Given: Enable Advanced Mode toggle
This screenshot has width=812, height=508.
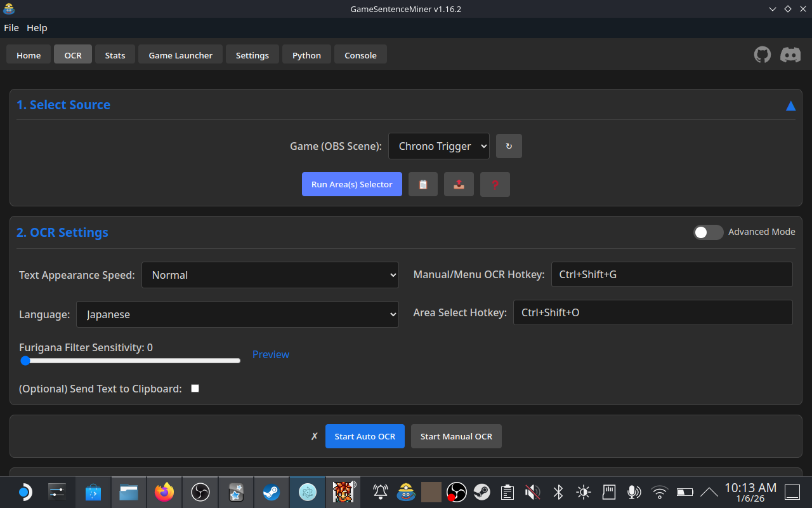Looking at the screenshot, I should tap(709, 232).
